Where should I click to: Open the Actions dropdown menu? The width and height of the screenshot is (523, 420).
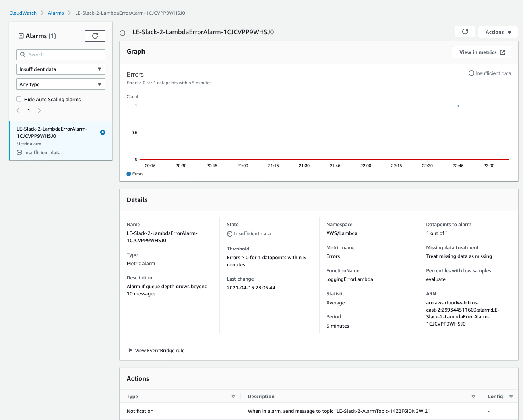coord(498,32)
